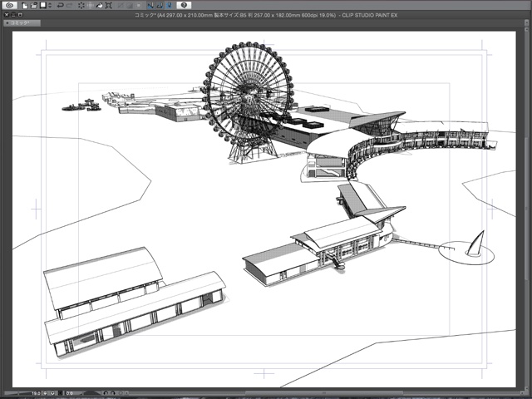Save the comic with Save icon

pos(42,6)
